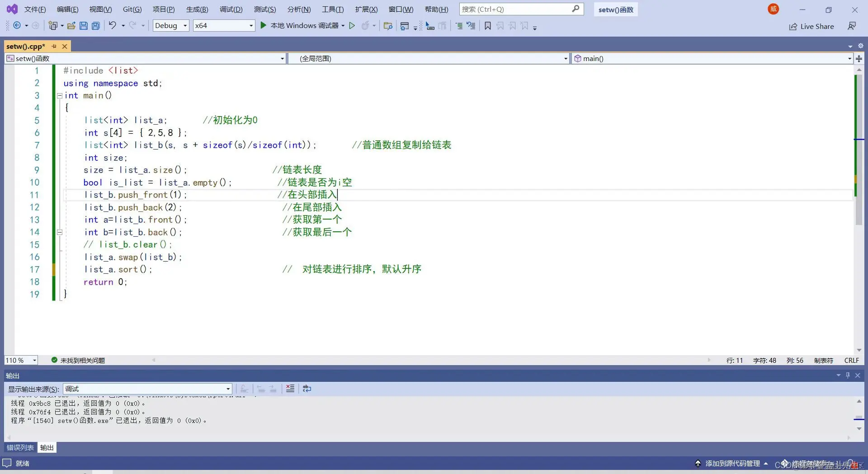Open the 视图(V) menu
868x474 pixels.
100,9
